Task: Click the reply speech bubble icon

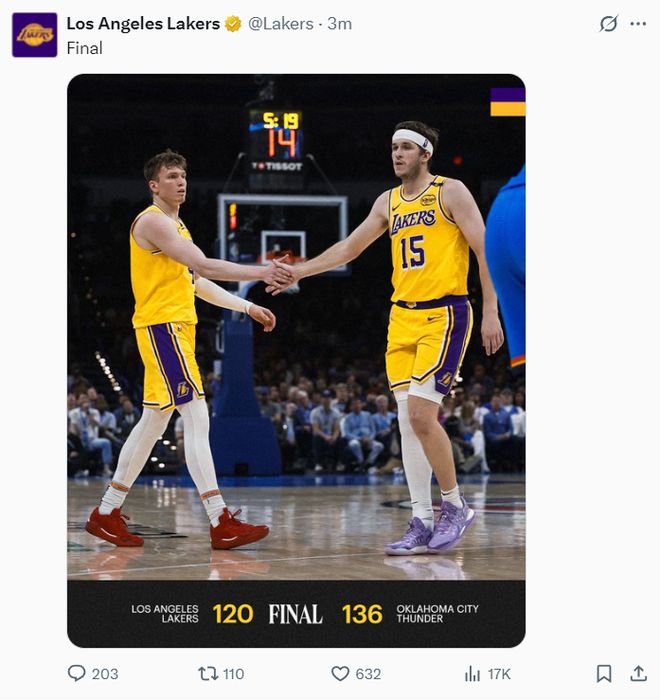Action: 76,673
